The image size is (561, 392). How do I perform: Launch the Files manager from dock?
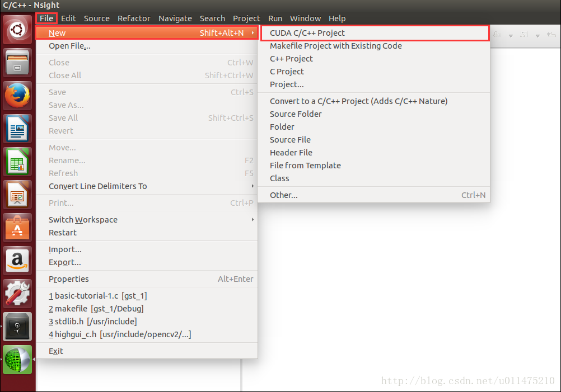17,63
